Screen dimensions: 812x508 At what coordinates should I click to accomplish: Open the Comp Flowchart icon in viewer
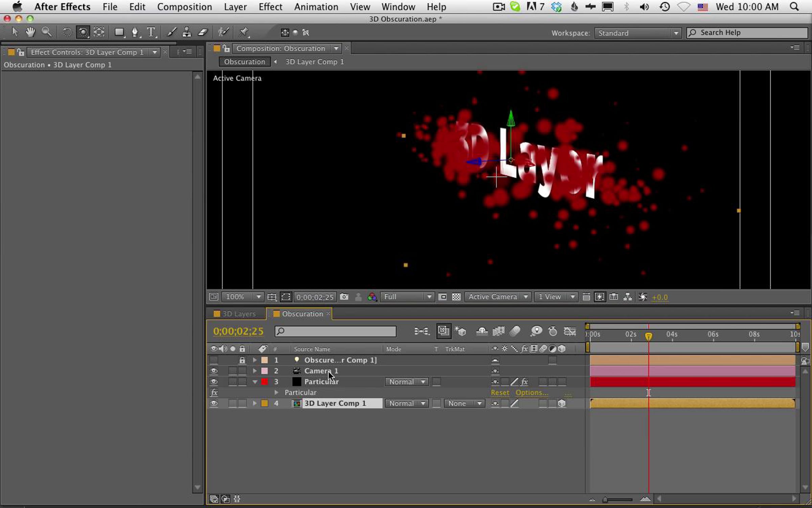(x=628, y=297)
